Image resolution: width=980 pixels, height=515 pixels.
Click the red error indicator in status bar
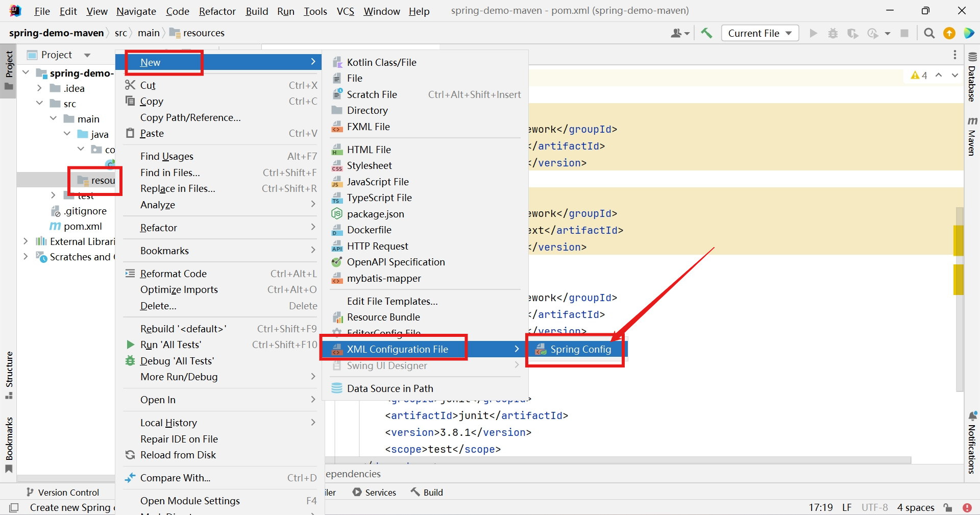tap(967, 507)
